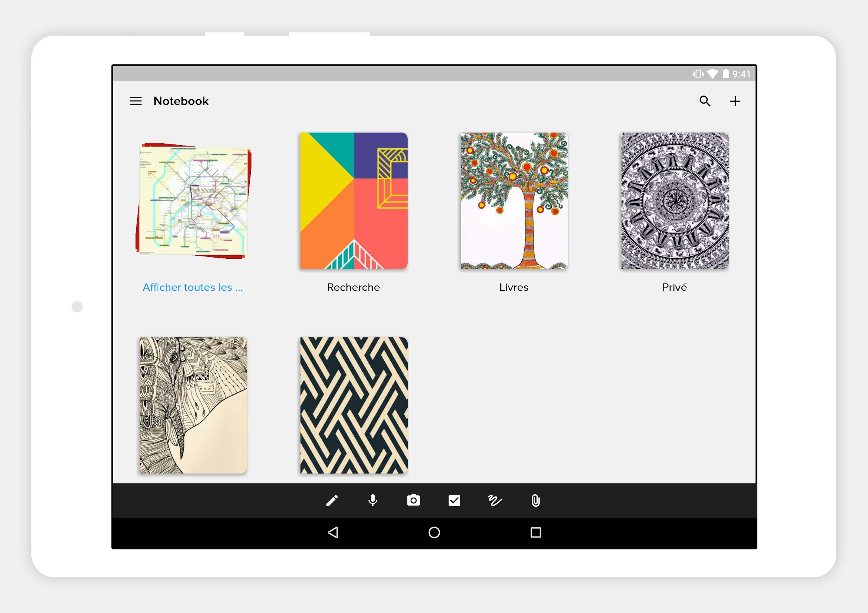Create a photo note with camera icon

tap(413, 500)
